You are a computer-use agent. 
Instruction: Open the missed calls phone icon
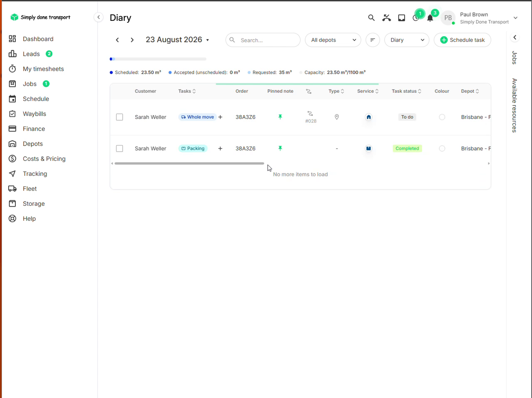(387, 18)
